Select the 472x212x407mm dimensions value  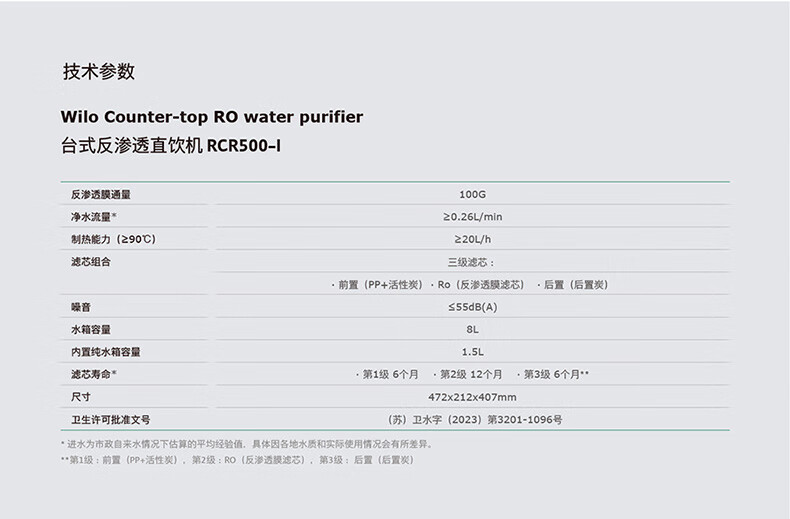click(x=472, y=397)
